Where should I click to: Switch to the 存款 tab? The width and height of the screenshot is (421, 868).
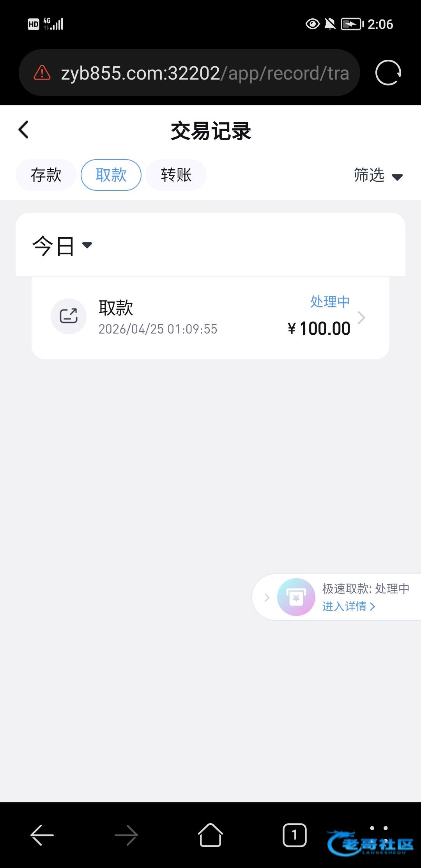click(46, 175)
